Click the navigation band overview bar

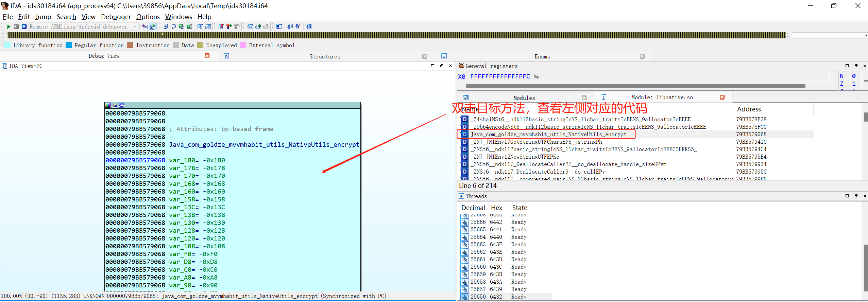pos(397,35)
